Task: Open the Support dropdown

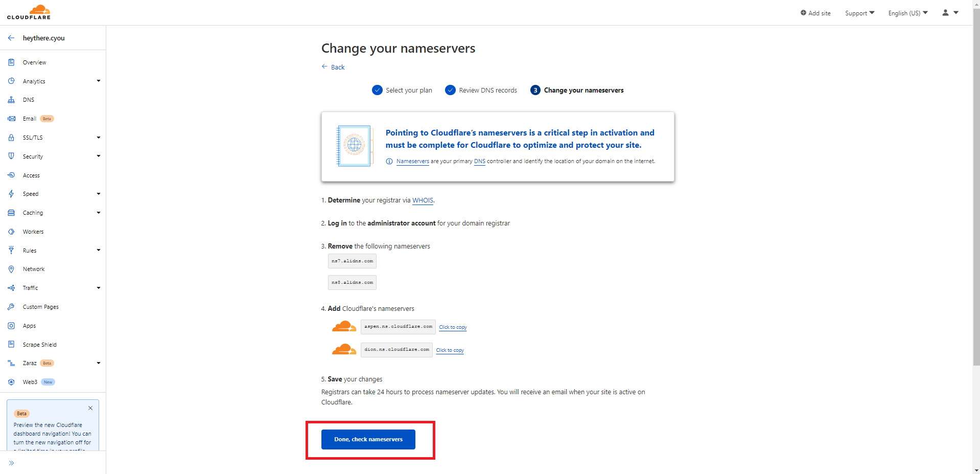Action: click(859, 13)
